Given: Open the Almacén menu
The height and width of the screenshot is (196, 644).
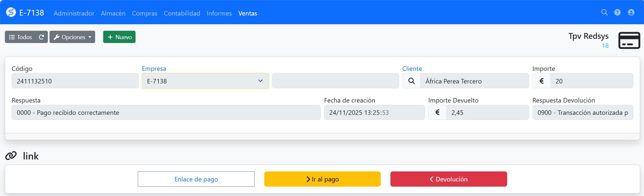Looking at the screenshot, I should click(x=113, y=13).
